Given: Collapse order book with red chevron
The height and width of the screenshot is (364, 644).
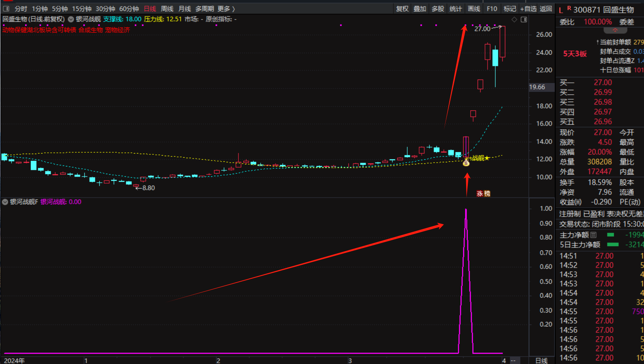Looking at the screenshot, I should 615,30.
